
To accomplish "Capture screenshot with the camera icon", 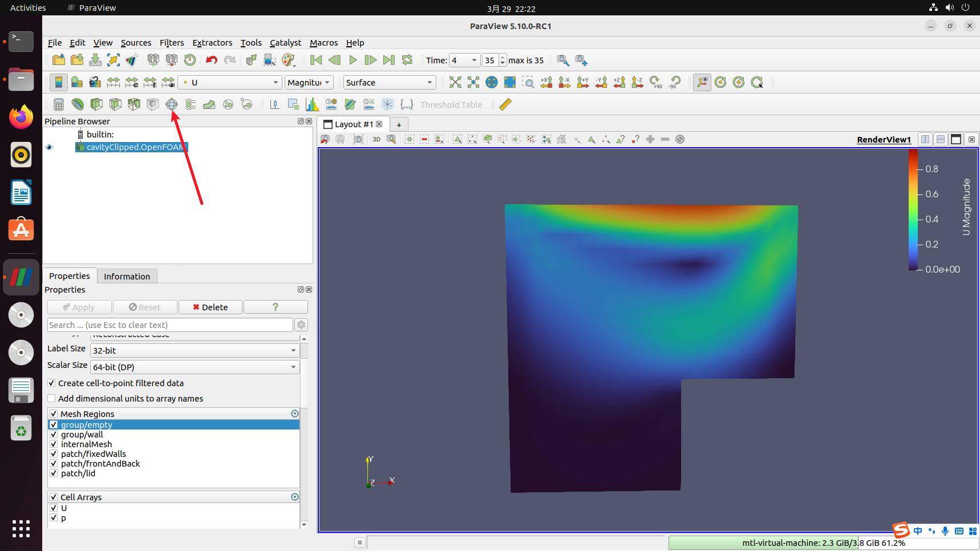I will [x=358, y=139].
